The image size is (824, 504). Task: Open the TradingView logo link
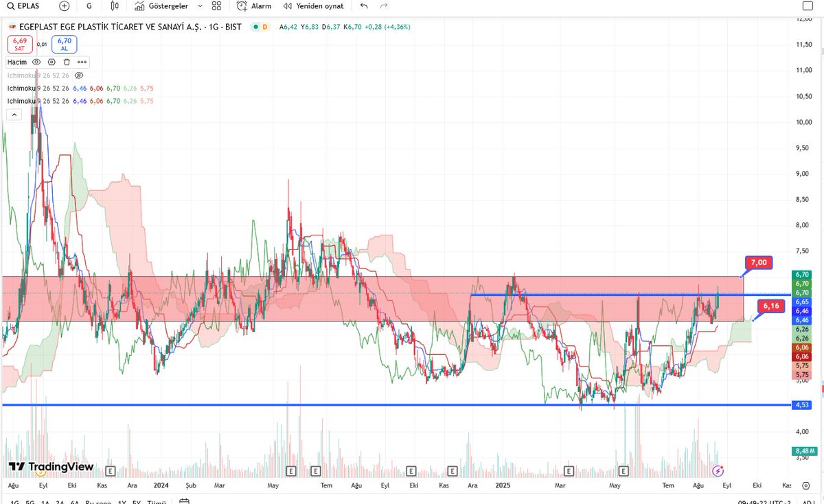click(x=51, y=467)
